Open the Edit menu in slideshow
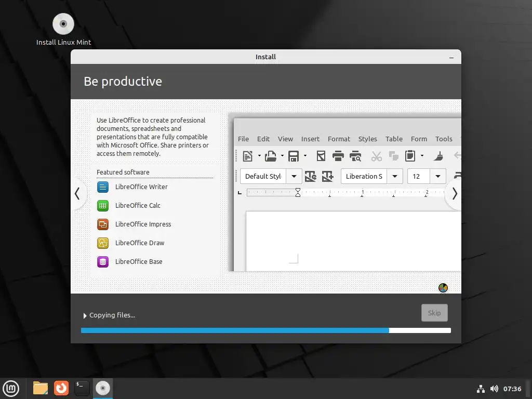Screen dimensions: 532x399 pos(263,139)
